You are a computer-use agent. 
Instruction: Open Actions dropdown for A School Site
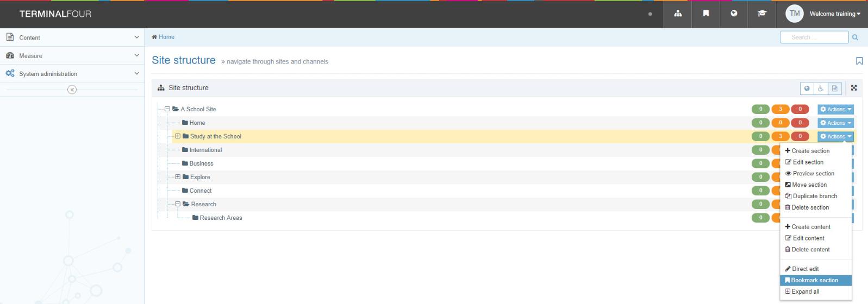(835, 109)
